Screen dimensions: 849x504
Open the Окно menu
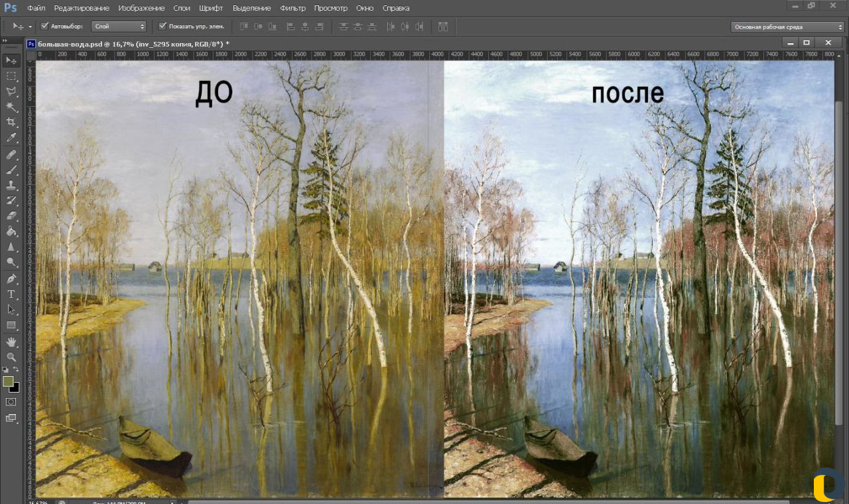[365, 8]
